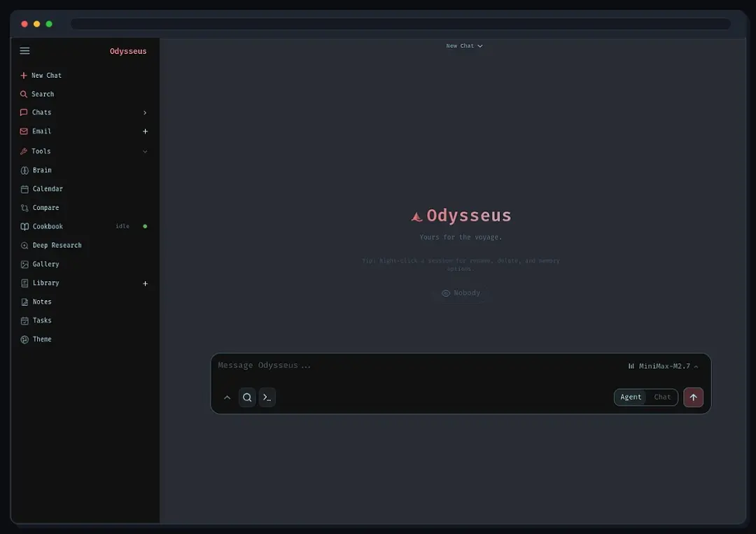Screen dimensions: 756x534
Task: Click the Gallery image icon
Action: [24, 265]
